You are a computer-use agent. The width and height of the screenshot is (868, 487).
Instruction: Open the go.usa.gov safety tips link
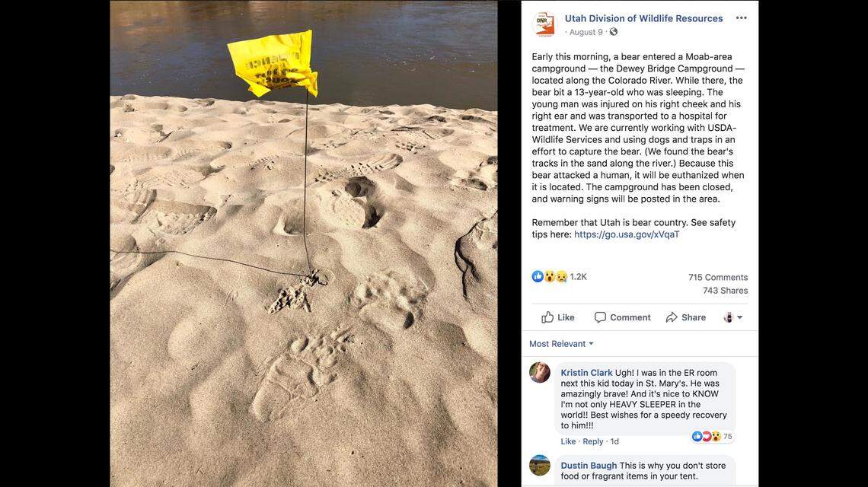tap(627, 234)
